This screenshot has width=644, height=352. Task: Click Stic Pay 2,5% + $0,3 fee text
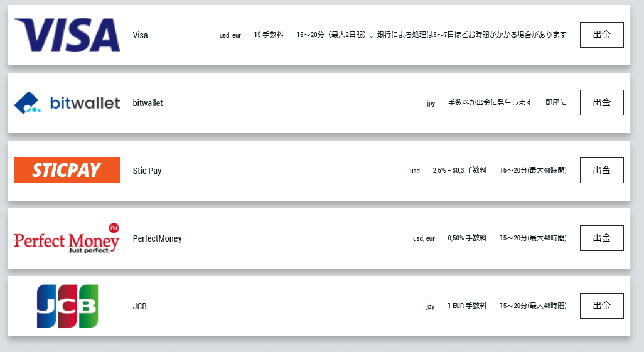click(459, 170)
